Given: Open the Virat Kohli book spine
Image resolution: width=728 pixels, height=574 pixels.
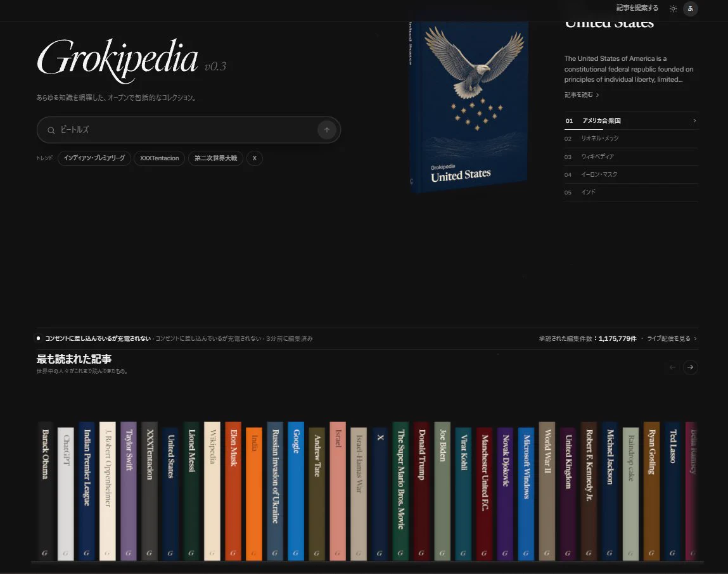Looking at the screenshot, I should [x=463, y=494].
